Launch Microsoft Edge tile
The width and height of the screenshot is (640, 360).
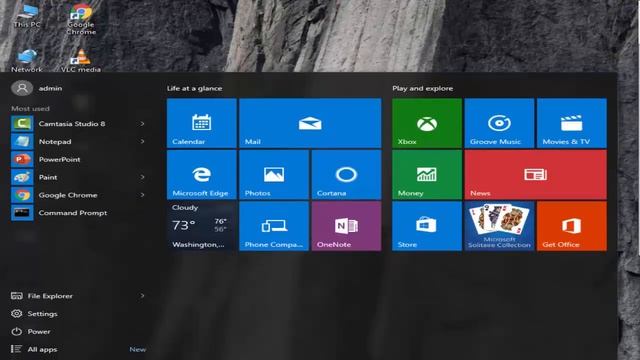pos(202,175)
